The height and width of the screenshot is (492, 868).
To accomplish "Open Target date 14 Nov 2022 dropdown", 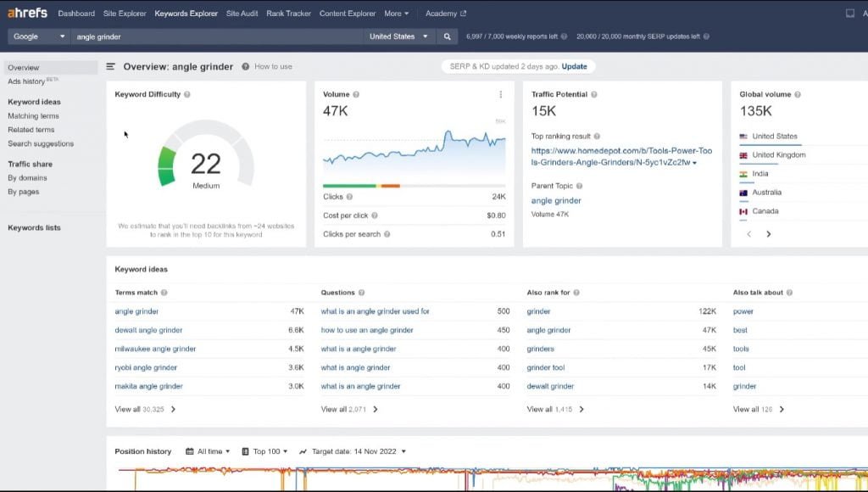I will point(353,451).
